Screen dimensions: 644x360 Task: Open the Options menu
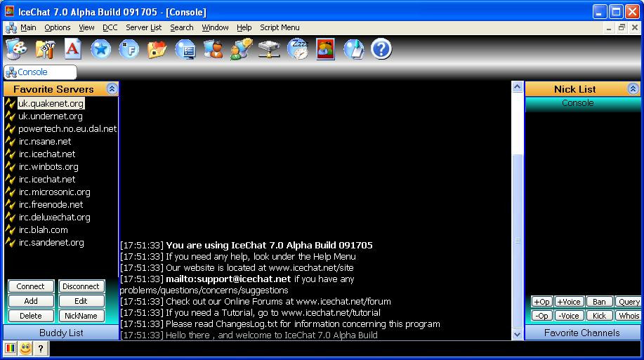58,27
